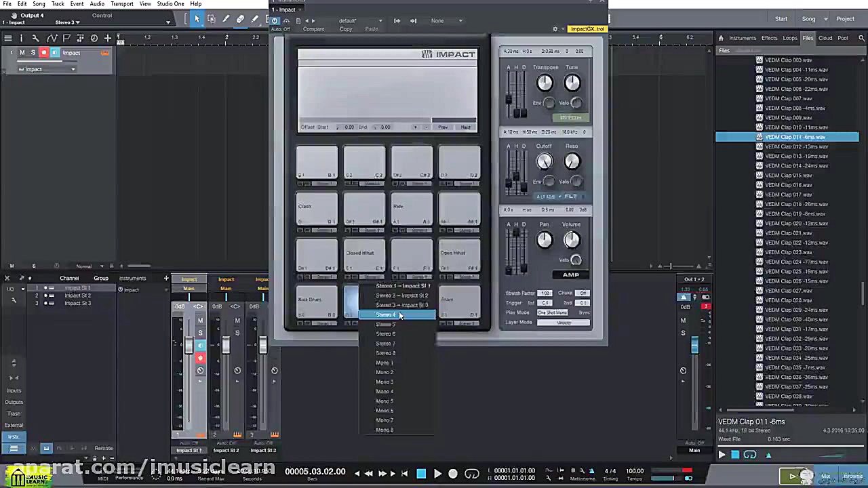Screen dimensions: 868x488
Task: Open the Stereo 3 output dropdown
Action: click(x=69, y=22)
